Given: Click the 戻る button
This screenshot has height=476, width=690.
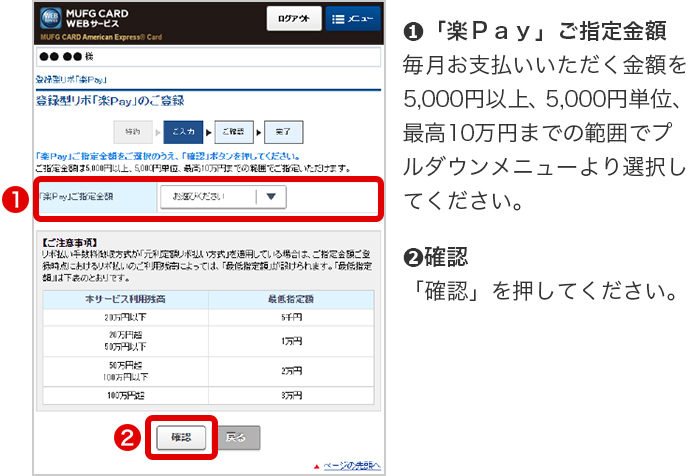Looking at the screenshot, I should click(x=239, y=437).
